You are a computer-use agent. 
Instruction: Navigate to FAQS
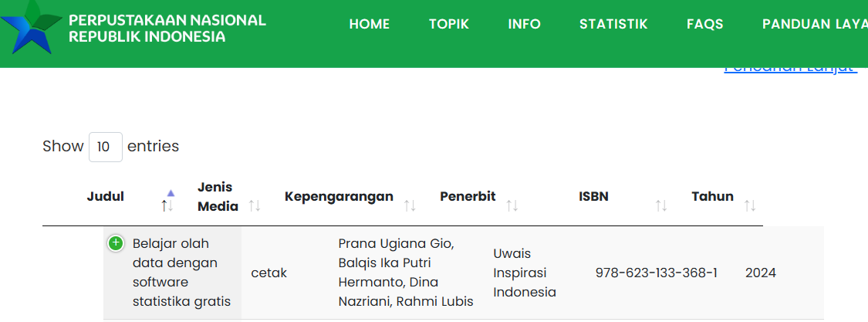(705, 25)
